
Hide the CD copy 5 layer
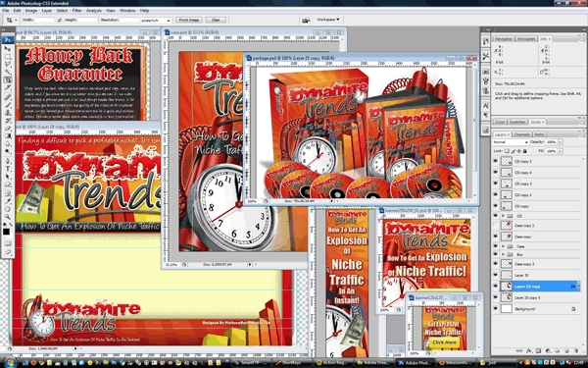coord(495,161)
